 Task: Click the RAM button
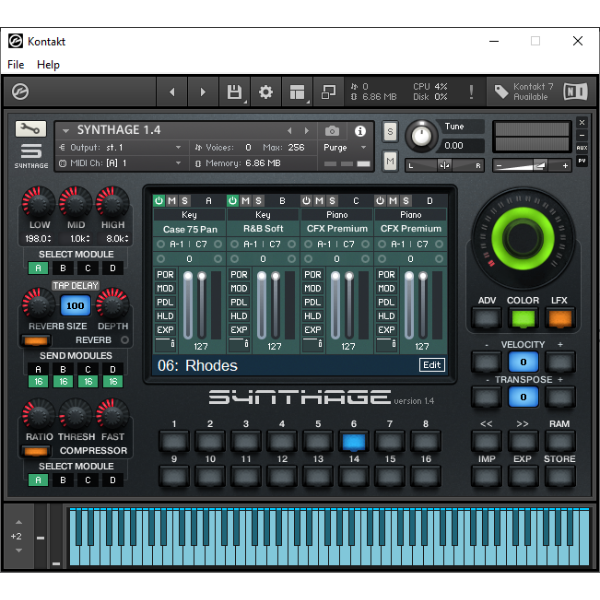[x=559, y=441]
